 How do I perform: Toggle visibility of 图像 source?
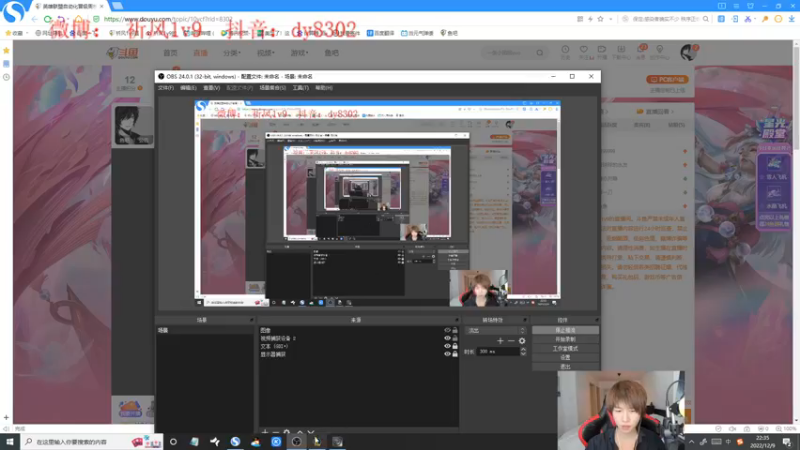point(447,331)
